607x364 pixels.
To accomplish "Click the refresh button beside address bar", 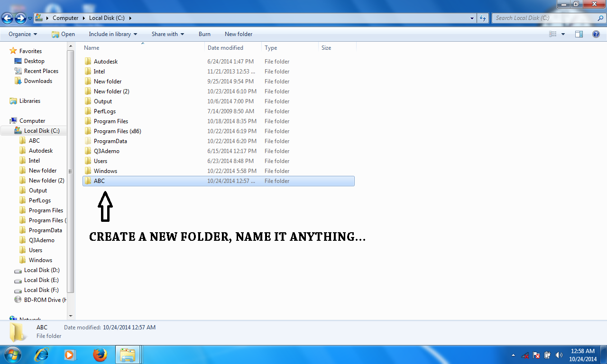I will 483,18.
